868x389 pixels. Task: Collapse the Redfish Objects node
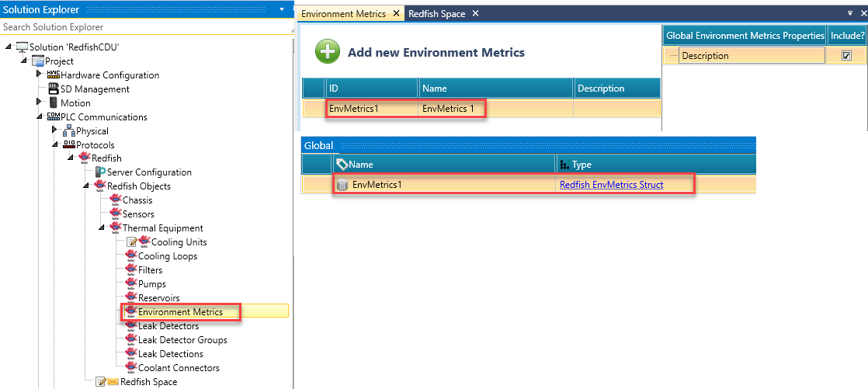[x=85, y=186]
